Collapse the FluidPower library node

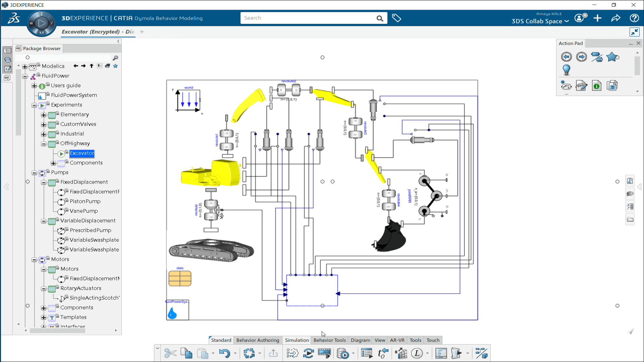click(25, 75)
